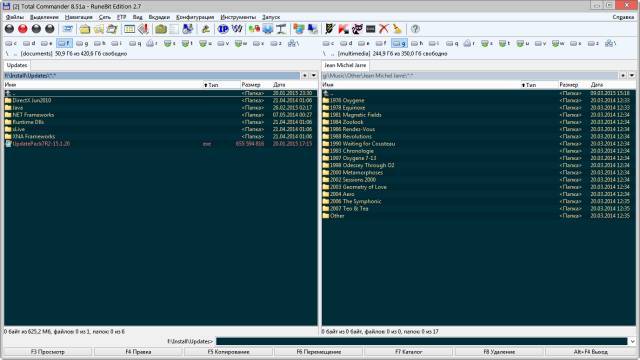Image resolution: width=640 pixels, height=360 pixels.
Task: Switch left panel to drive d
Action: point(29,43)
